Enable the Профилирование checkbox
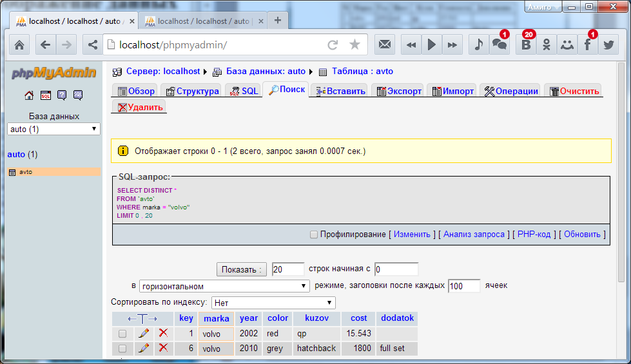The image size is (631, 364). tap(314, 235)
